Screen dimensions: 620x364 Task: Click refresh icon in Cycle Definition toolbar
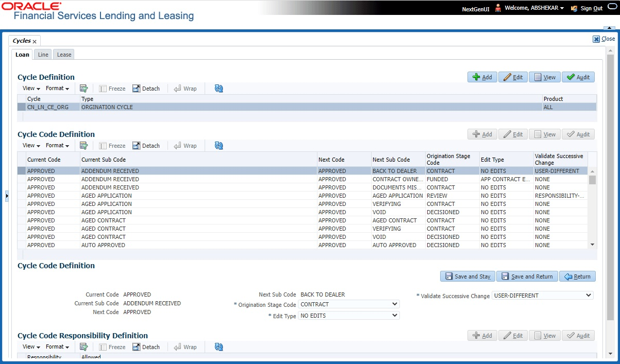click(219, 89)
